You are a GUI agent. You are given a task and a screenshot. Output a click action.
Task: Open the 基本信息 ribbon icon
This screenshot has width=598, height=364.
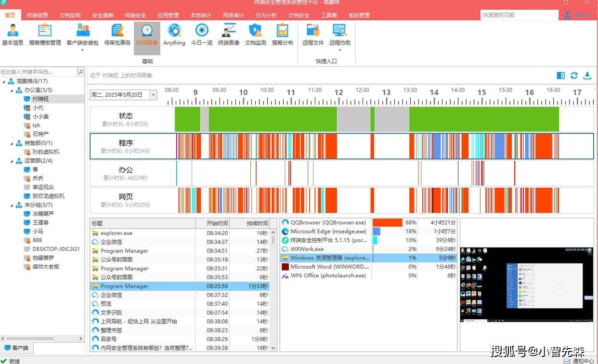point(13,35)
